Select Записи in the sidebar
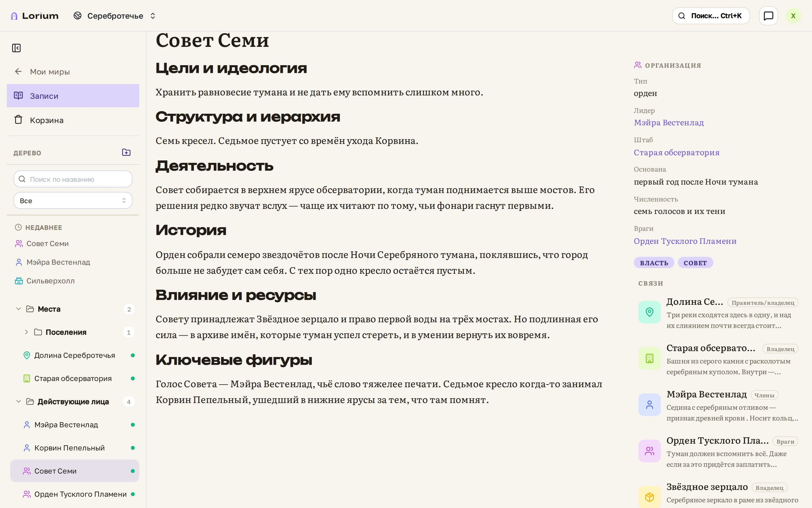The width and height of the screenshot is (812, 508). point(73,96)
